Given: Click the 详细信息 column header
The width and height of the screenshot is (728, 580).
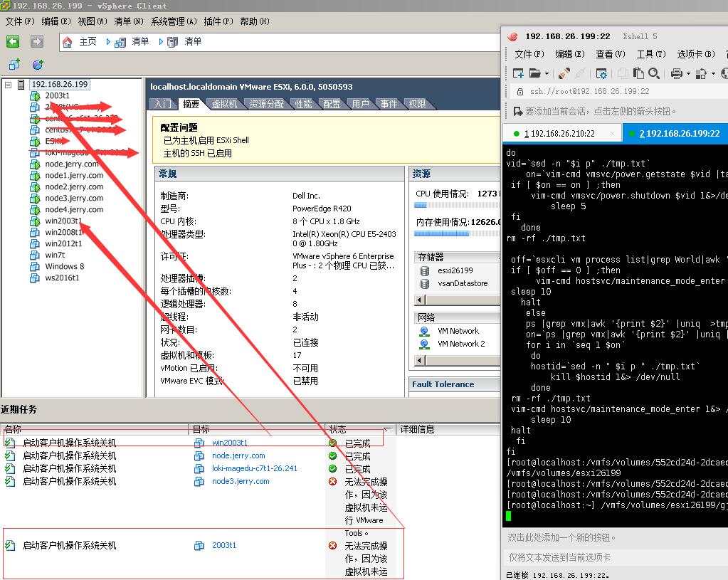Looking at the screenshot, I should 448,430.
